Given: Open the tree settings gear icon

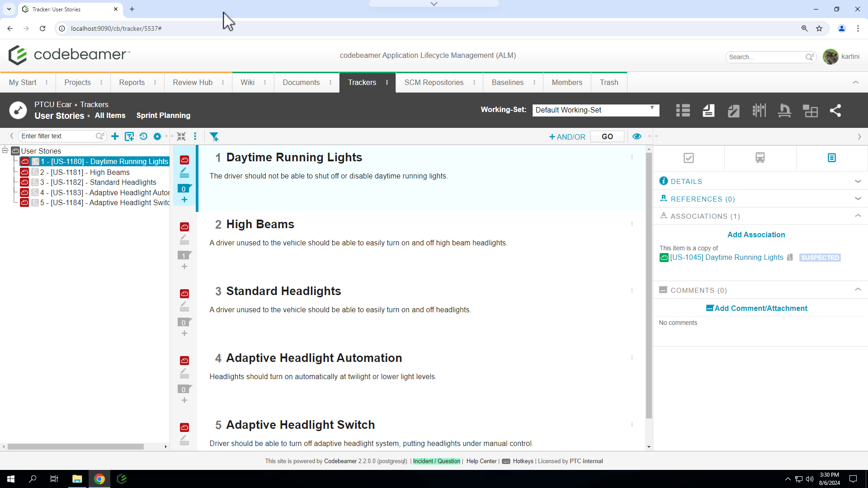Looking at the screenshot, I should pyautogui.click(x=157, y=136).
